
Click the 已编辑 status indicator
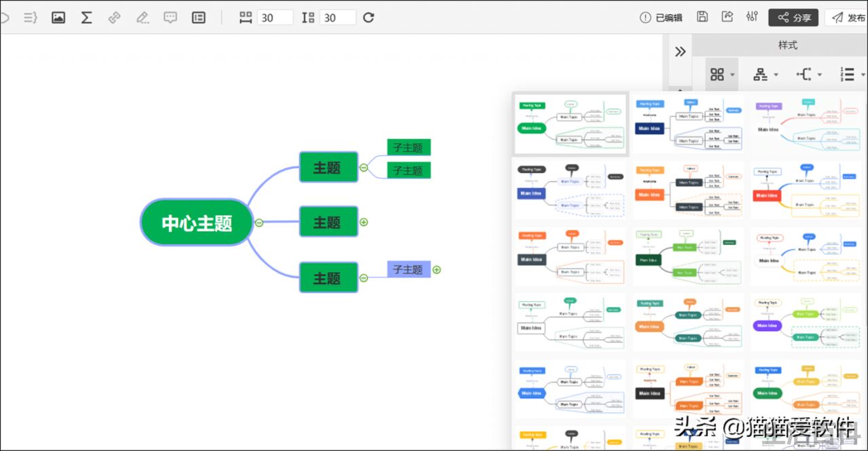(661, 18)
